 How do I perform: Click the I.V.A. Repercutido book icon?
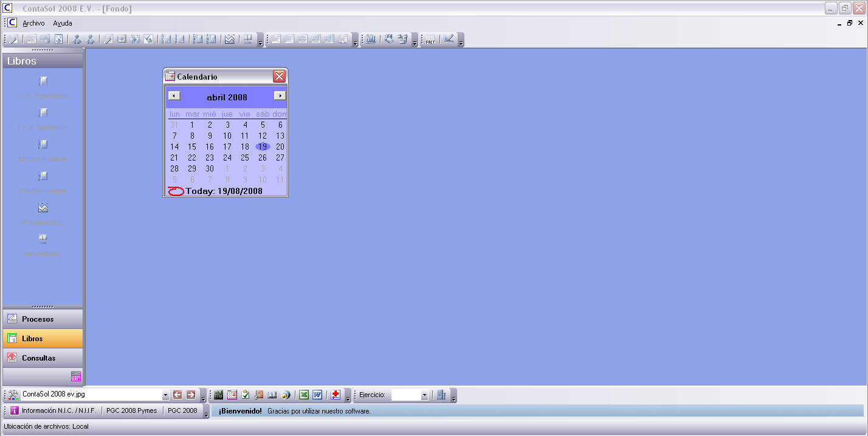pyautogui.click(x=43, y=81)
